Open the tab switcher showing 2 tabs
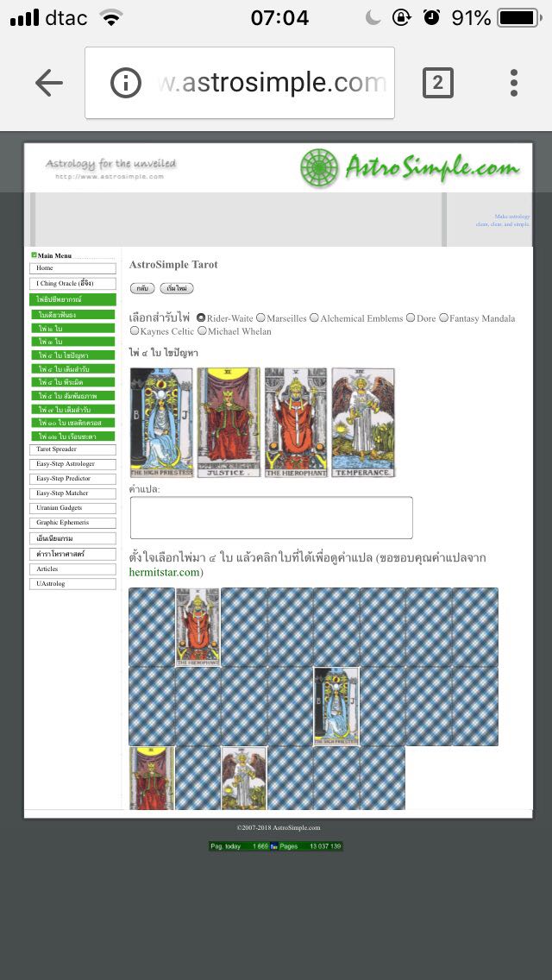The image size is (552, 980). (x=437, y=83)
